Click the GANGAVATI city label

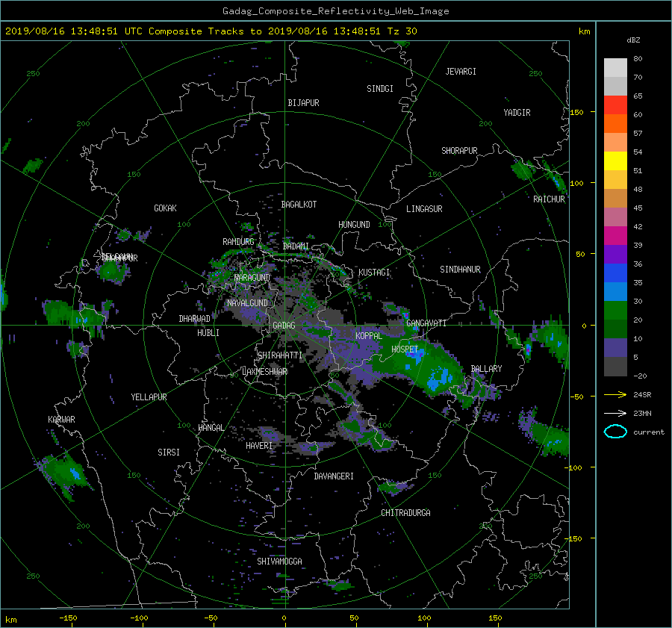coord(426,323)
